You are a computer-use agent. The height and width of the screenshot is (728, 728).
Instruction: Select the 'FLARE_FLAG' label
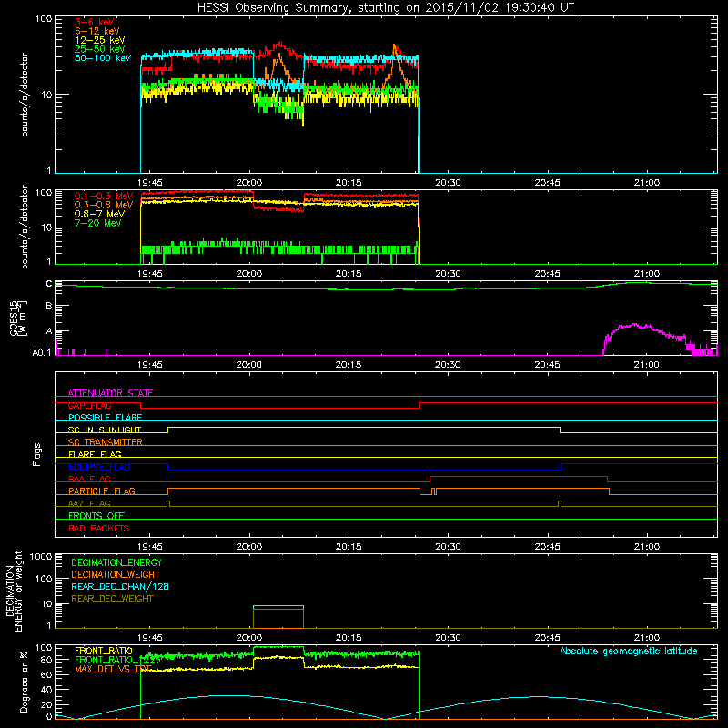[95, 454]
